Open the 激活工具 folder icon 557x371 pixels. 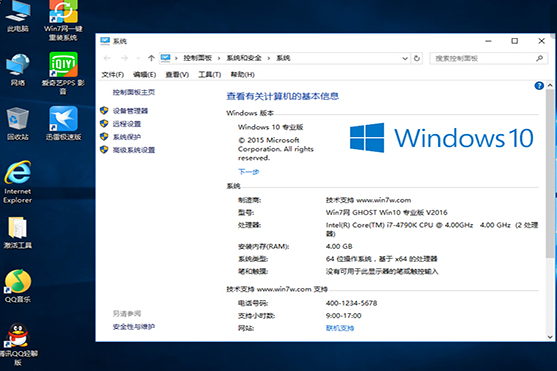pyautogui.click(x=18, y=232)
